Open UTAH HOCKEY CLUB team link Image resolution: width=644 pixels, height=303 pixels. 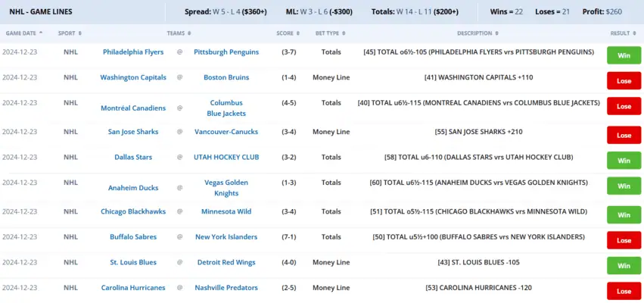tap(226, 158)
